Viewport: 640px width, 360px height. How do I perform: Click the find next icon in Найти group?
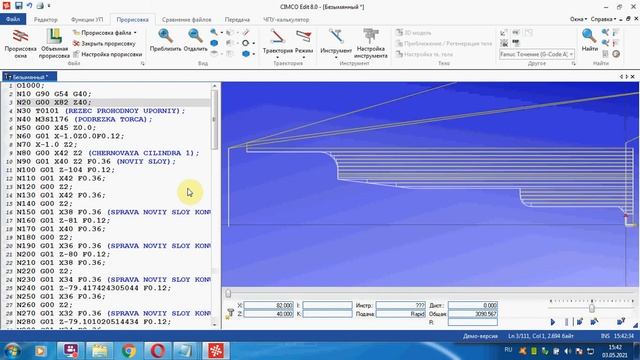coord(605,43)
